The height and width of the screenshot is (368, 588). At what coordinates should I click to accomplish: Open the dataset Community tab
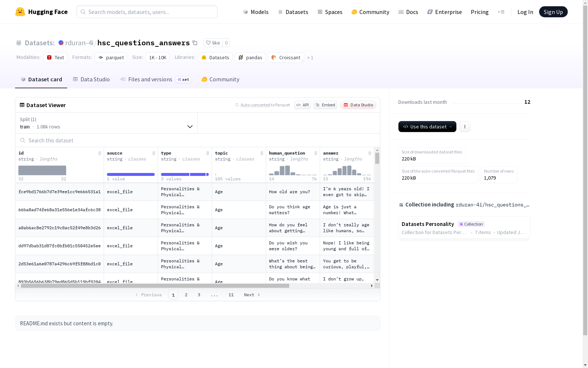(220, 79)
